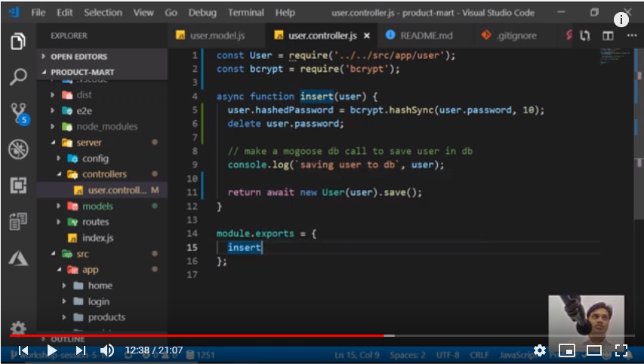Viewport: 644px width, 364px height.
Task: Open index.js file in explorer
Action: [97, 238]
